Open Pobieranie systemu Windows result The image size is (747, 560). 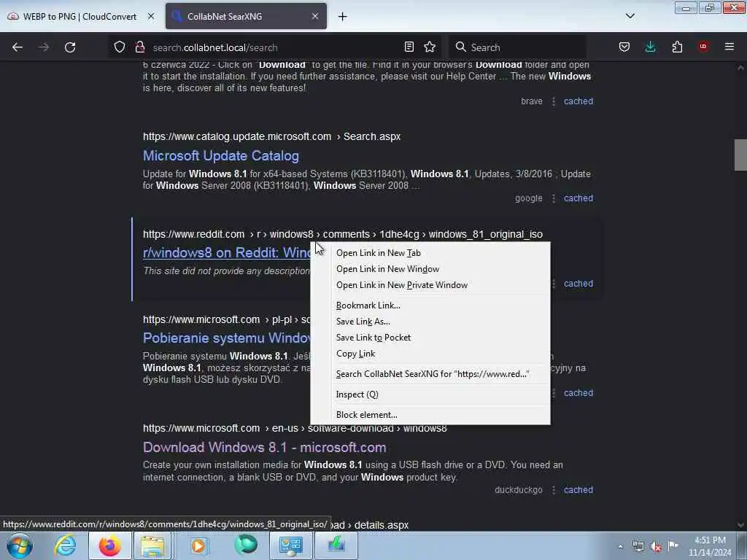(227, 338)
